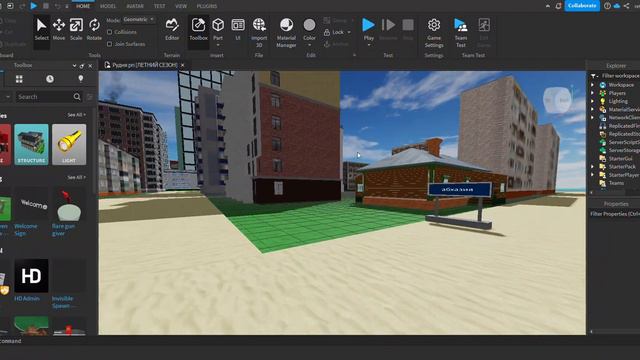Open the Welcome Sign asset link

pos(26,229)
